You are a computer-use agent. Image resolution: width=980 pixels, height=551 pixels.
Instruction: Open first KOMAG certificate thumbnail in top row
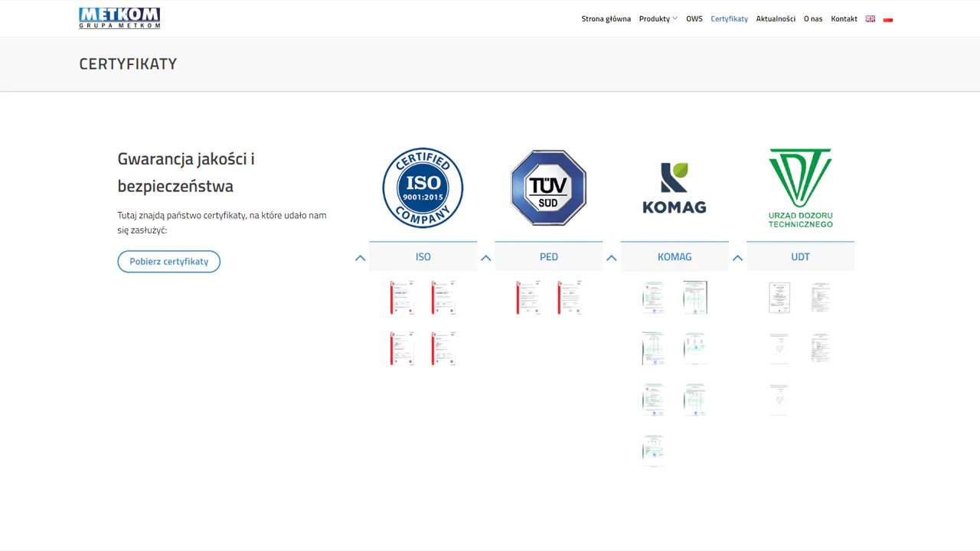pos(653,298)
